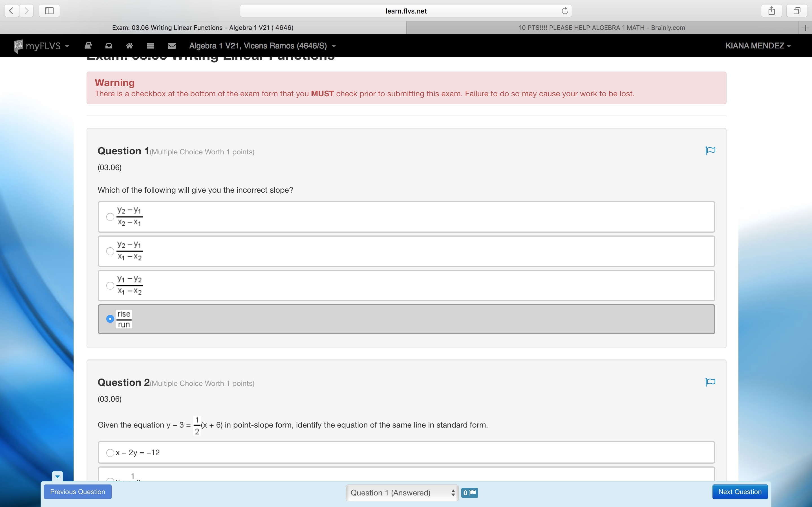Flag Question 2 for review
The width and height of the screenshot is (812, 507).
point(710,382)
